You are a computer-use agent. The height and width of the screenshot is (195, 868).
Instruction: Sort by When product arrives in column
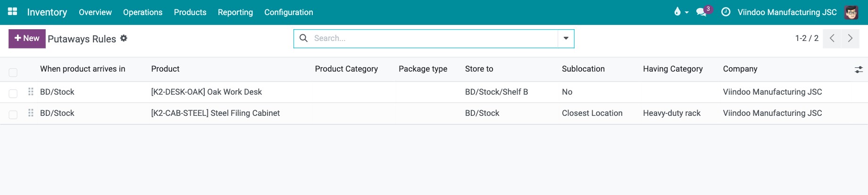(83, 69)
